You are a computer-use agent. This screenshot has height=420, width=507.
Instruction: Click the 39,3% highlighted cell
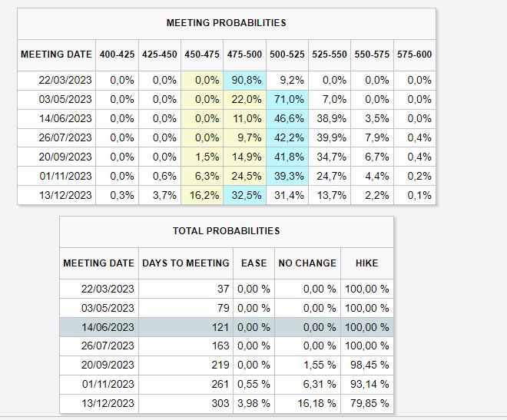287,176
